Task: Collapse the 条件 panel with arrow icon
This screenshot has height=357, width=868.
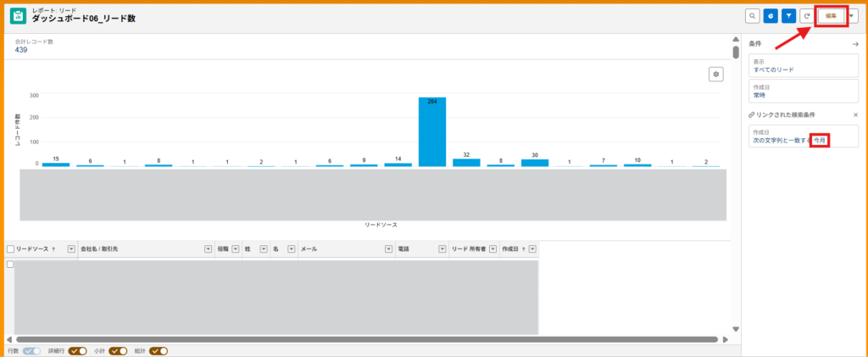Action: 855,44
